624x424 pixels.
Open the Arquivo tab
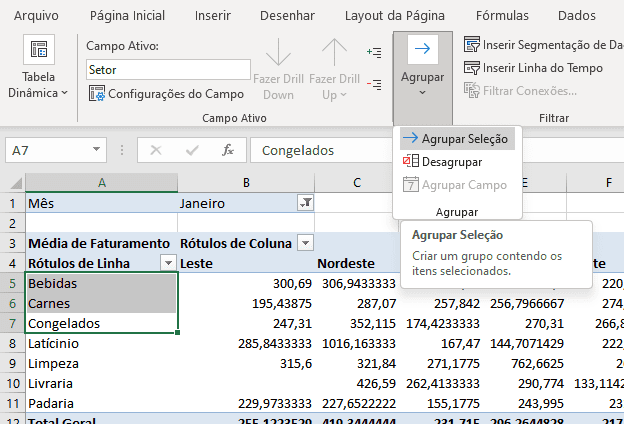coord(36,16)
